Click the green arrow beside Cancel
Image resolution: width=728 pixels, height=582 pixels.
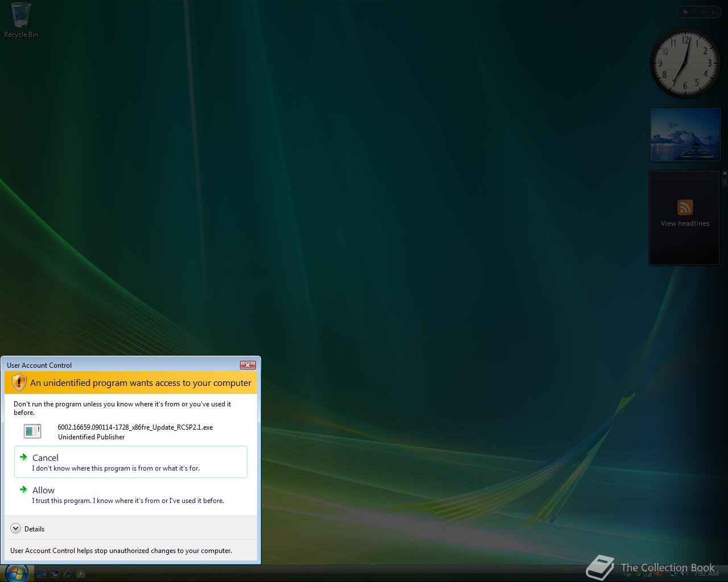pyautogui.click(x=23, y=457)
